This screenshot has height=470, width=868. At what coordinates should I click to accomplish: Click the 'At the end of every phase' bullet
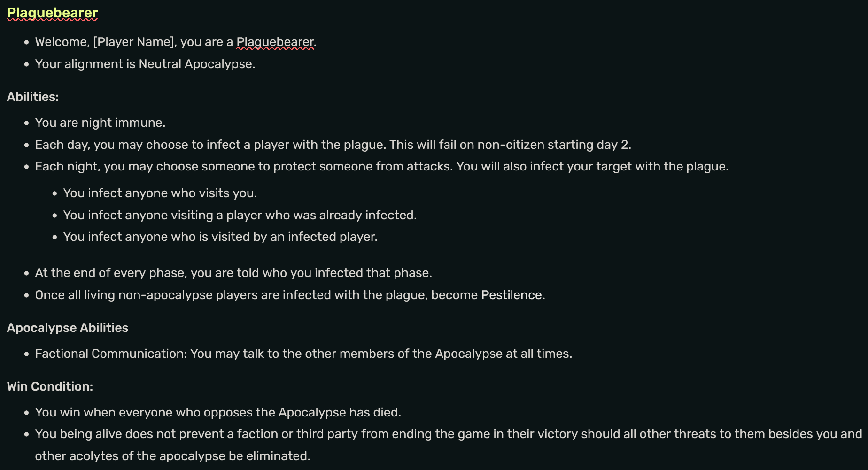tap(233, 273)
